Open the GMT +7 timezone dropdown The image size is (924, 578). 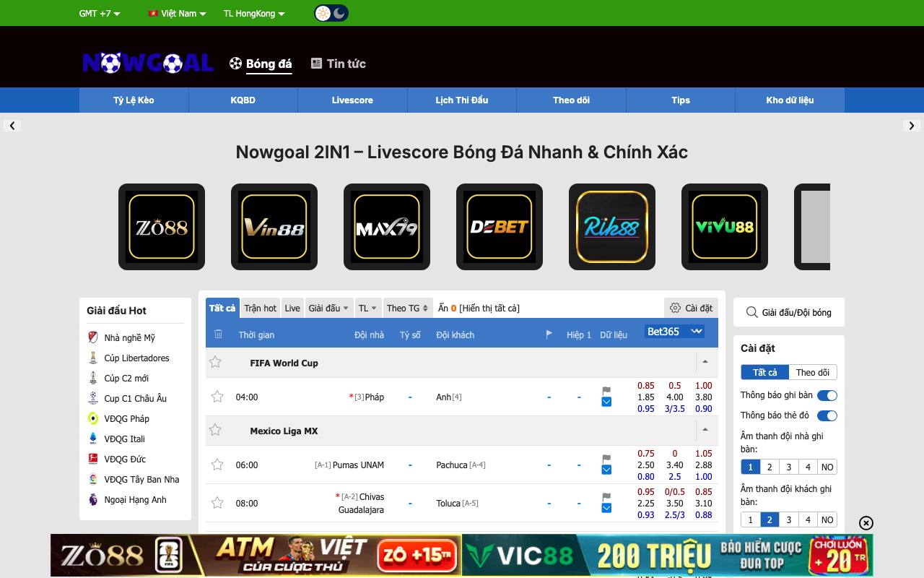click(100, 14)
